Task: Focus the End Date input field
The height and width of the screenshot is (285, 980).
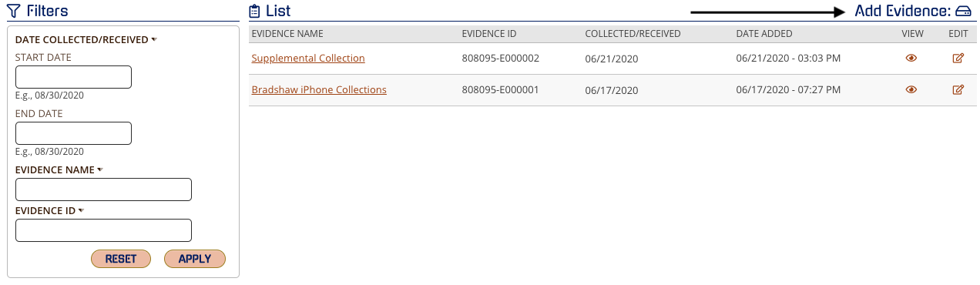Action: point(74,133)
